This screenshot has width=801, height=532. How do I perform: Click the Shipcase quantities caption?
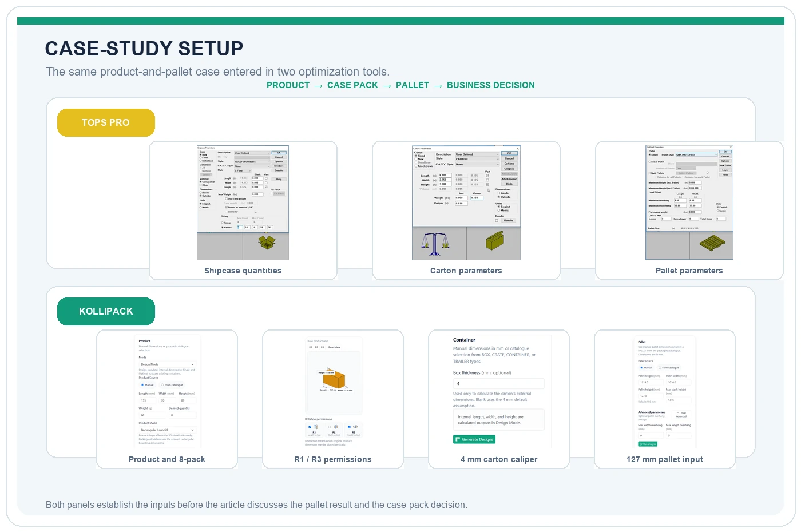pos(243,271)
